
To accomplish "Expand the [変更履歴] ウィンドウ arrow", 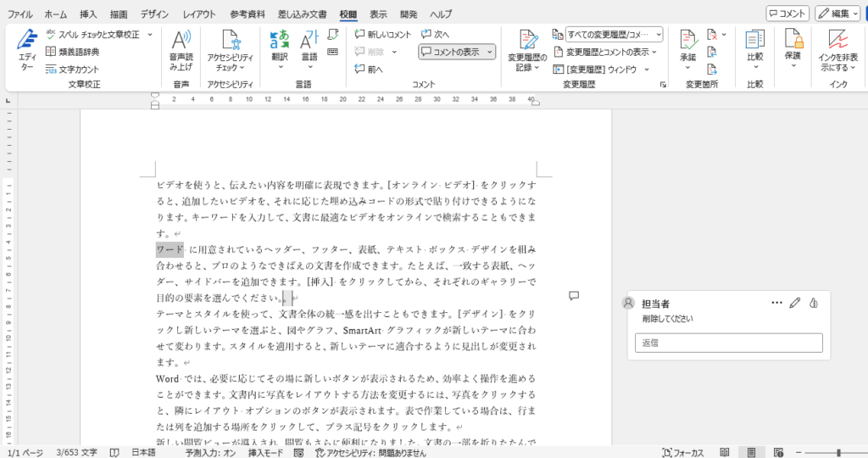I will pyautogui.click(x=647, y=70).
